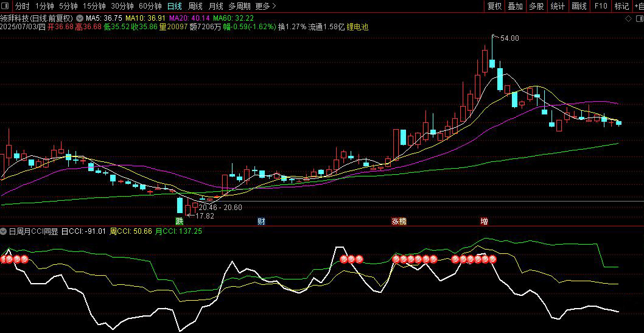Open the 多股 multi-stock view
644x333 pixels.
click(x=536, y=6)
